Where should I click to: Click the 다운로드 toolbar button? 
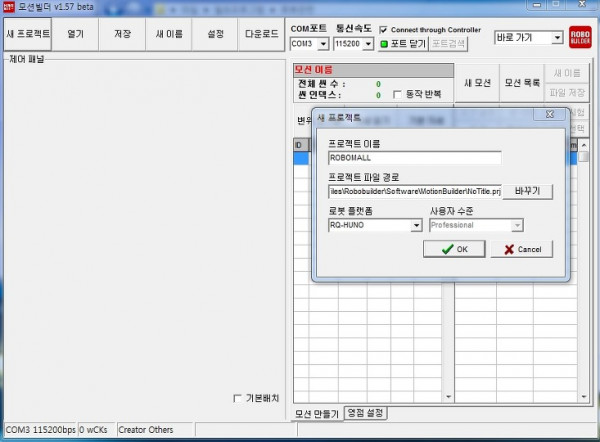261,34
